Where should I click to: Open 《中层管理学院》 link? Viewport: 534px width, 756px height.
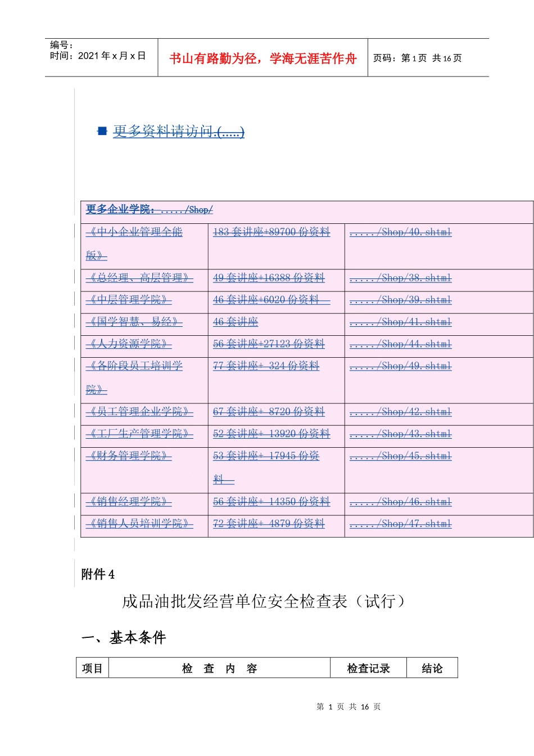129,300
